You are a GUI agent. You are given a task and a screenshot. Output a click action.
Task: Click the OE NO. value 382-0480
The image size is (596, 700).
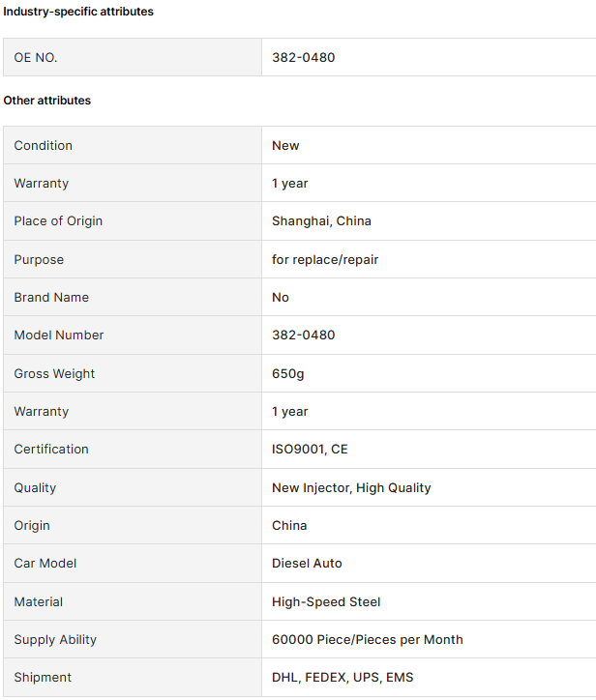click(x=304, y=58)
